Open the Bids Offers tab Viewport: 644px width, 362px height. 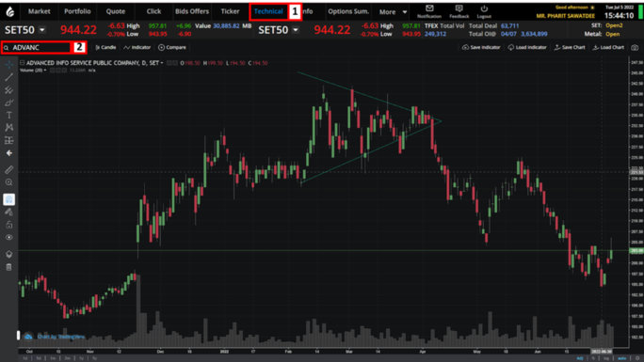(192, 11)
